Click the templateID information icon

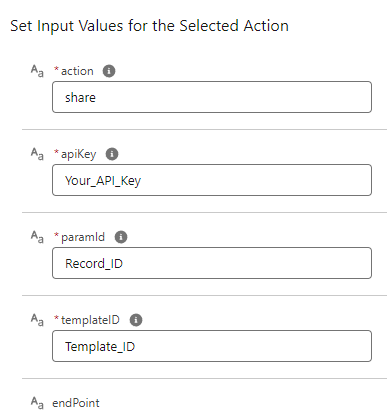click(136, 320)
